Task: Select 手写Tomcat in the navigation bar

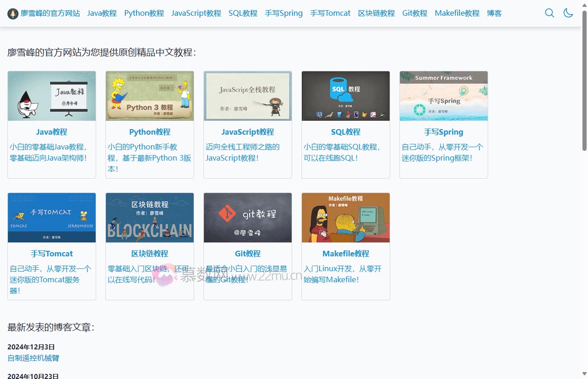Action: (330, 13)
